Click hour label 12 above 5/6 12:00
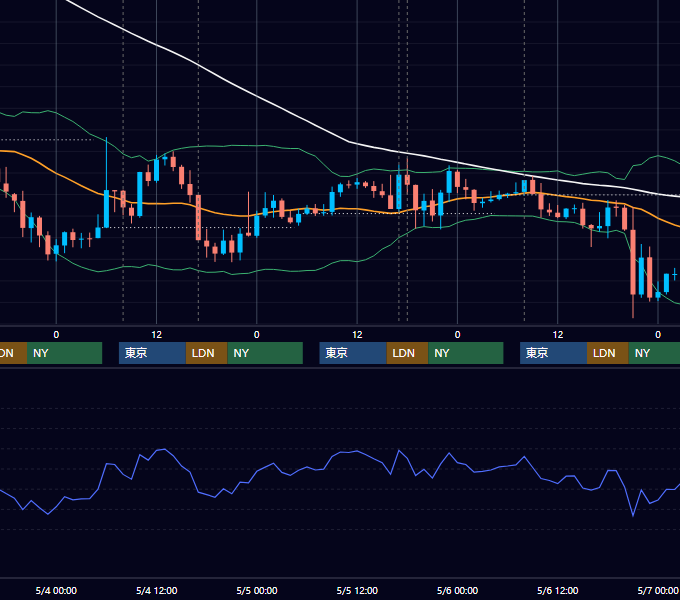 pyautogui.click(x=558, y=335)
